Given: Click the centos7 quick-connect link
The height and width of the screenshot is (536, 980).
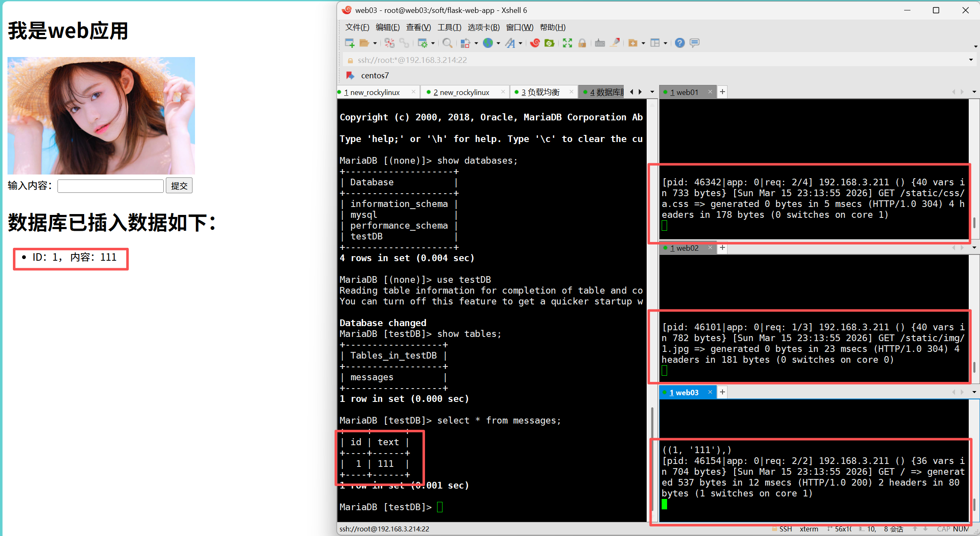Looking at the screenshot, I should coord(375,75).
